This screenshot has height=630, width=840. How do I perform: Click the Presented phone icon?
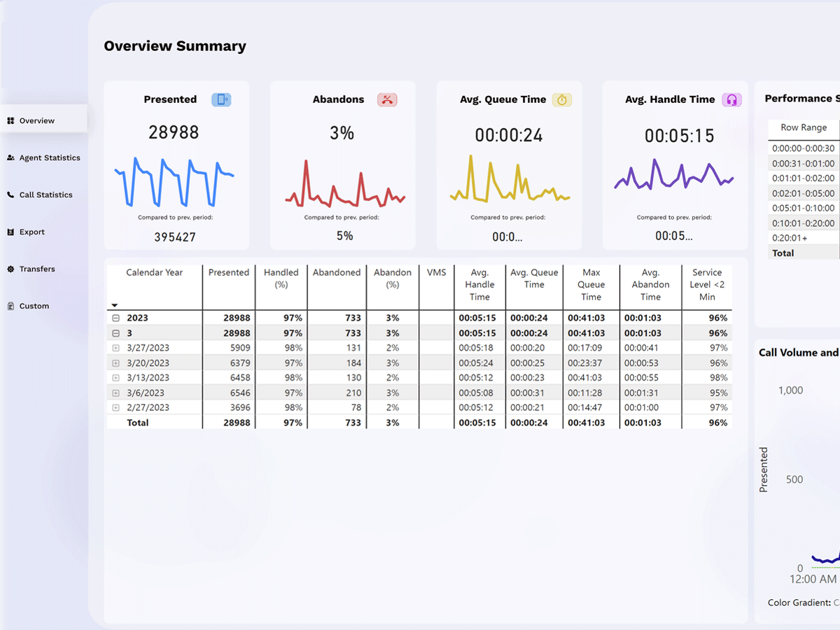pos(221,99)
